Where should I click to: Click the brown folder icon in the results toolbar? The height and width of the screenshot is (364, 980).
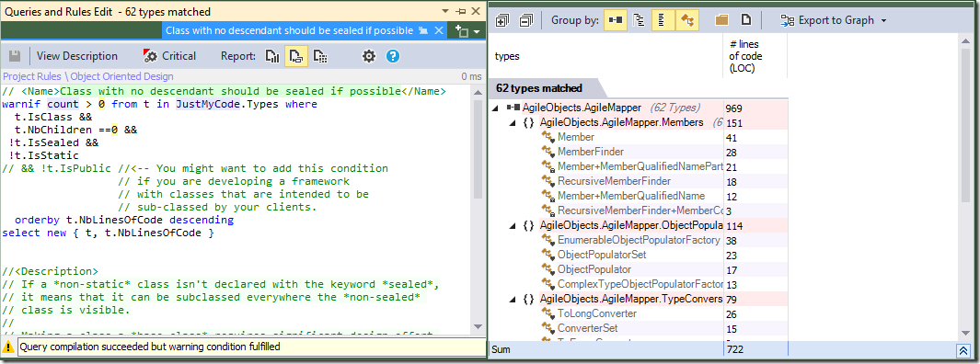(721, 20)
